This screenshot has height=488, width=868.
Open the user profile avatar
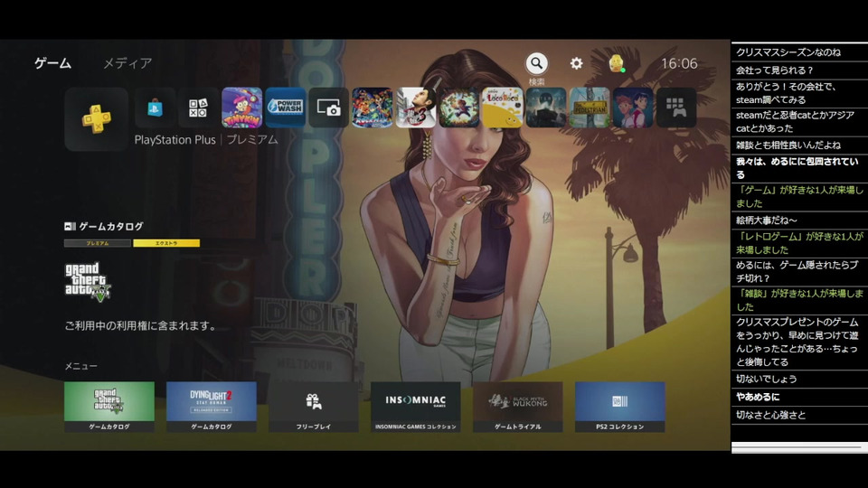(x=616, y=63)
